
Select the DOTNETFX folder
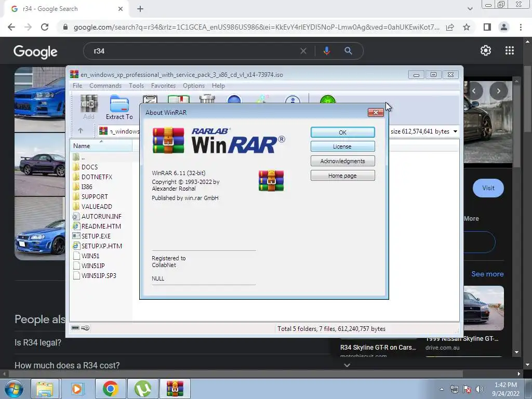coord(97,177)
